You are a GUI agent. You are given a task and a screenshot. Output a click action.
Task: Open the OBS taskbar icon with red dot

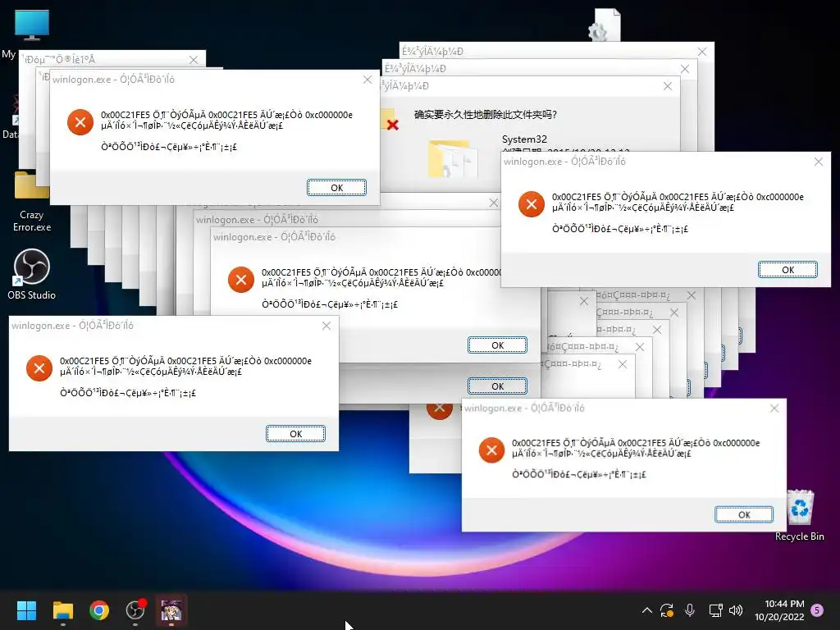(135, 610)
